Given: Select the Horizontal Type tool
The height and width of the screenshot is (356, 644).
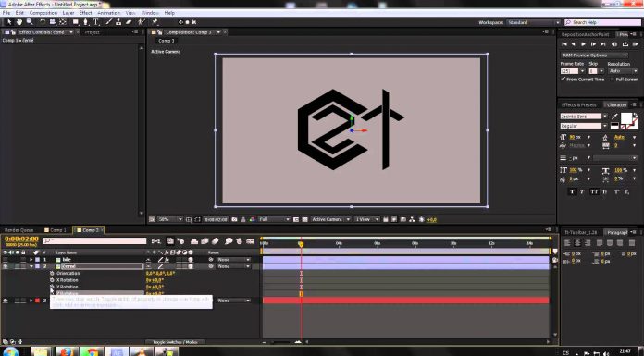Looking at the screenshot, I should pos(95,22).
